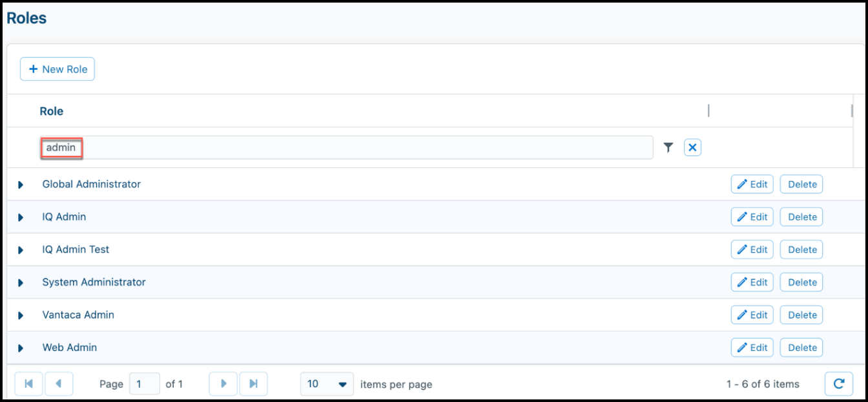The image size is (868, 402).
Task: Select the IQ Admin Test role name
Action: click(76, 249)
